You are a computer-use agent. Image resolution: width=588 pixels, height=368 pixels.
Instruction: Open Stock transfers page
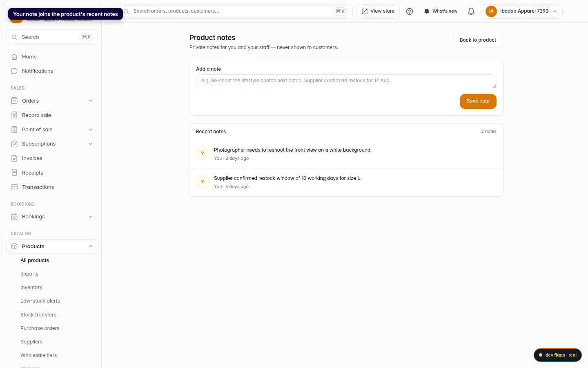38,315
